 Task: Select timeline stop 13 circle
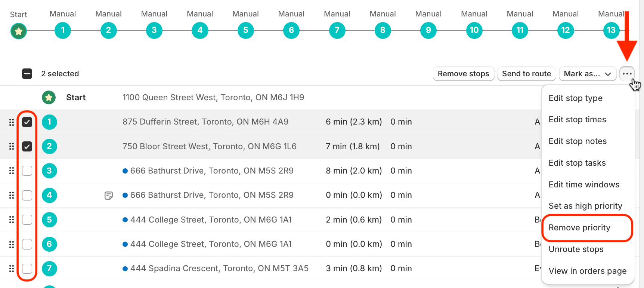pos(611,30)
